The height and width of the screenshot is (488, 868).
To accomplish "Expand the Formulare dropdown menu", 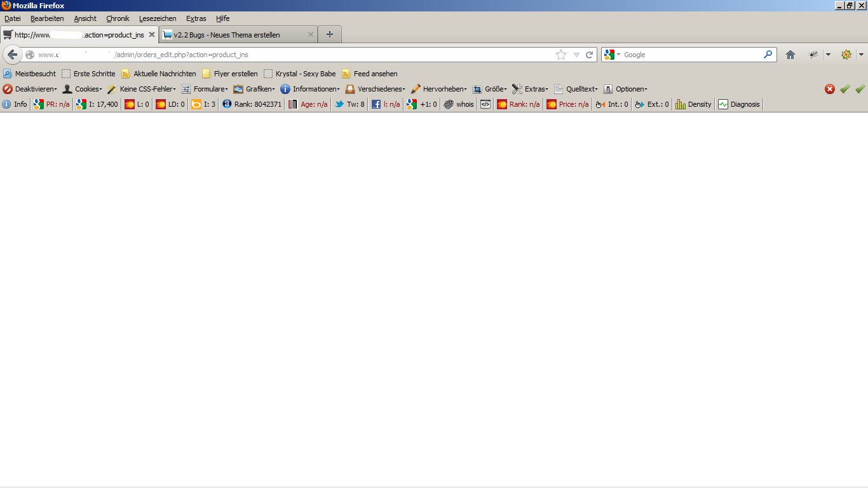I will pyautogui.click(x=205, y=89).
